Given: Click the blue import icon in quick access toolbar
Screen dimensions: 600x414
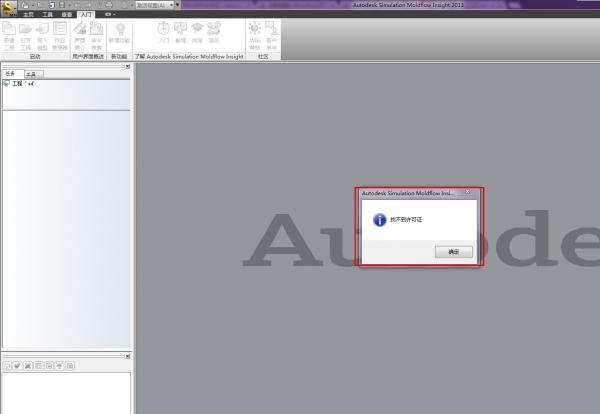Looking at the screenshot, I should tap(52, 5).
